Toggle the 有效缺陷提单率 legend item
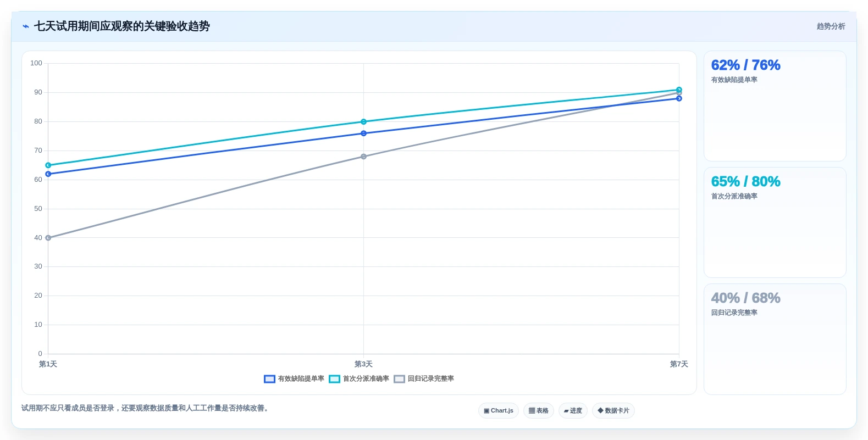The width and height of the screenshot is (868, 440). (294, 379)
